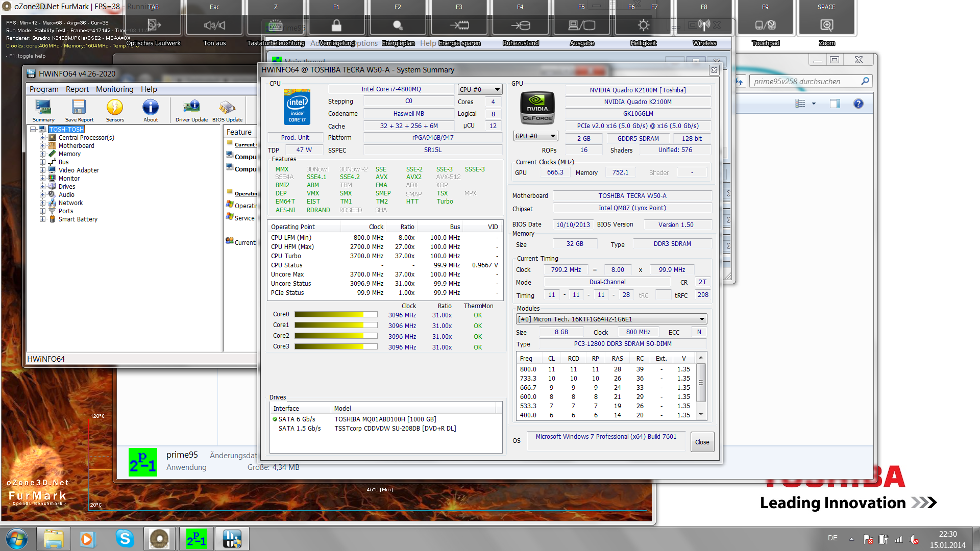This screenshot has height=551, width=980.
Task: Click the Save Report toolbar icon
Action: point(79,110)
